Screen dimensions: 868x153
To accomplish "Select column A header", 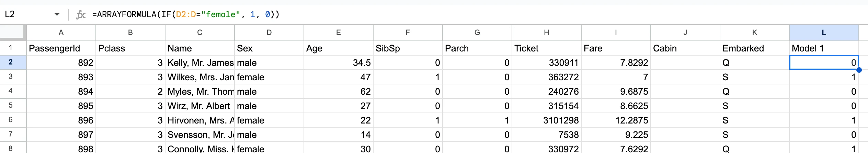I will 61,33.
